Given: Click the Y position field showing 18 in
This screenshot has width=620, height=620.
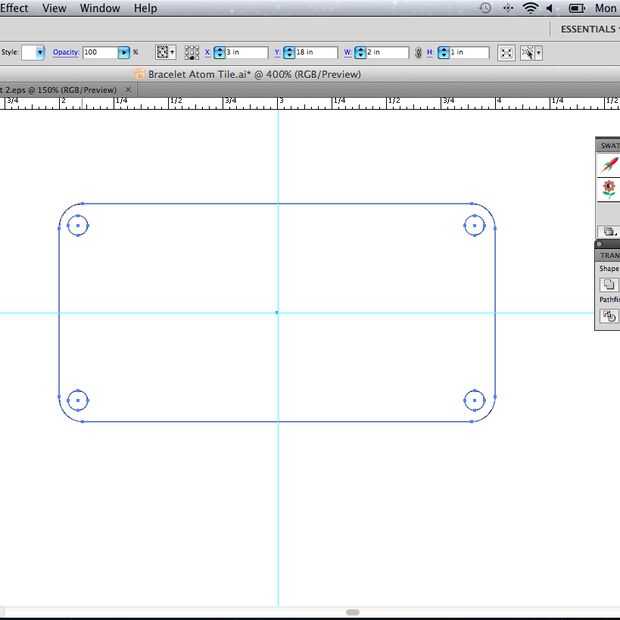Looking at the screenshot, I should (316, 52).
